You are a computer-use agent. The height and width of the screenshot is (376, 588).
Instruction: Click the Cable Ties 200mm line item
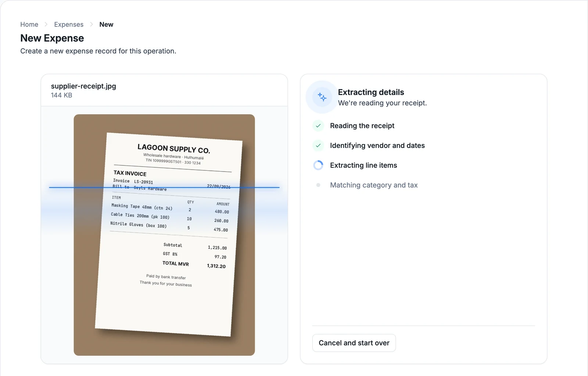click(x=140, y=216)
